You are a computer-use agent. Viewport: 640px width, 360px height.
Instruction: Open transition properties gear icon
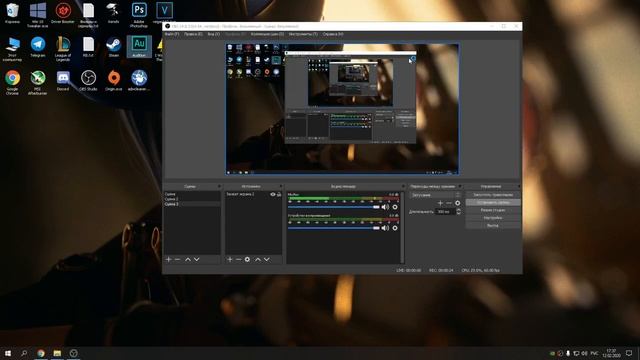click(x=458, y=203)
